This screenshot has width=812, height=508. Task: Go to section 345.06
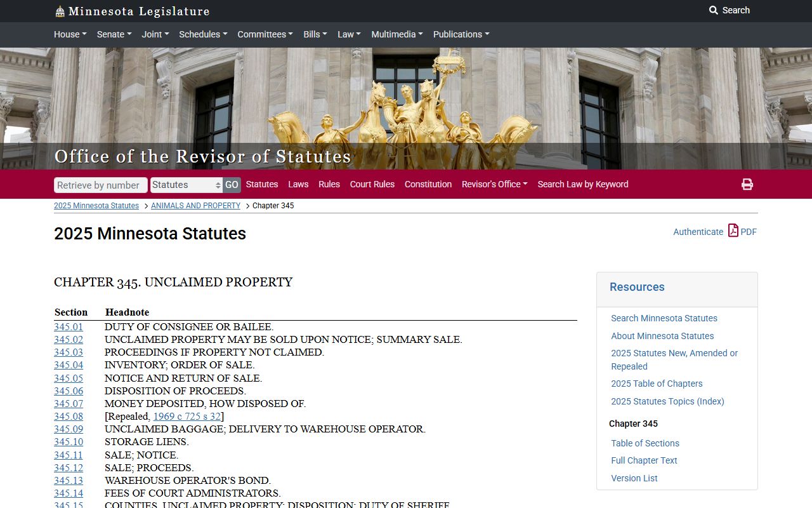coord(69,391)
